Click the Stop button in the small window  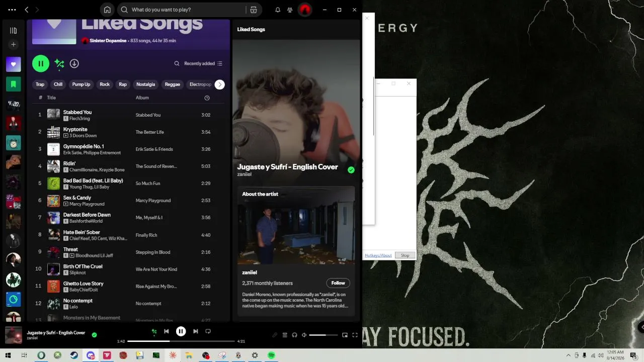click(x=405, y=255)
